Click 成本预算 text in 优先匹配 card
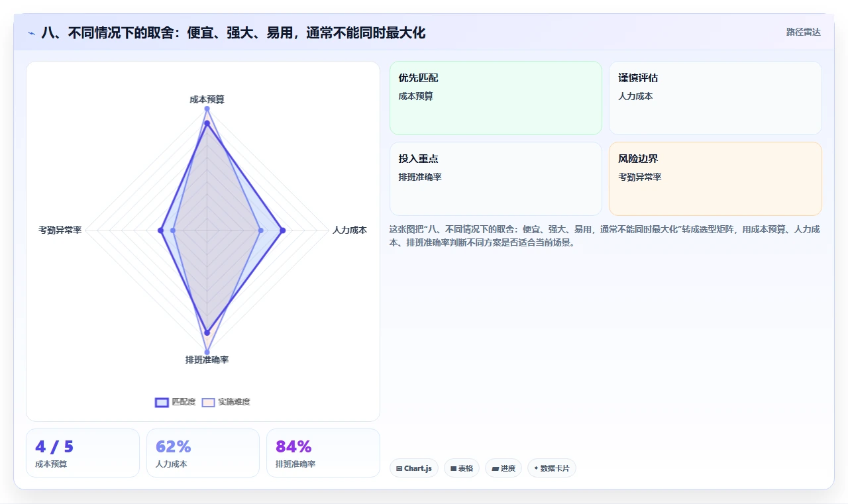Screen dimensions: 848x504 tap(415, 96)
